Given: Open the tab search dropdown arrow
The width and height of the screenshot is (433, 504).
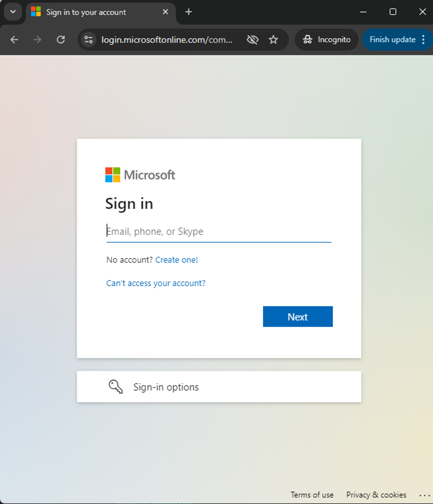Looking at the screenshot, I should 13,12.
